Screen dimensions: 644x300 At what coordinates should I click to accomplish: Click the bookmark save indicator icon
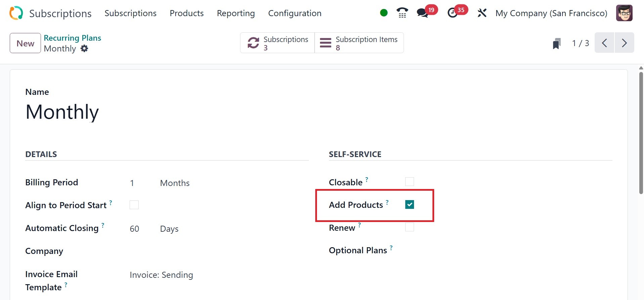[x=557, y=43]
